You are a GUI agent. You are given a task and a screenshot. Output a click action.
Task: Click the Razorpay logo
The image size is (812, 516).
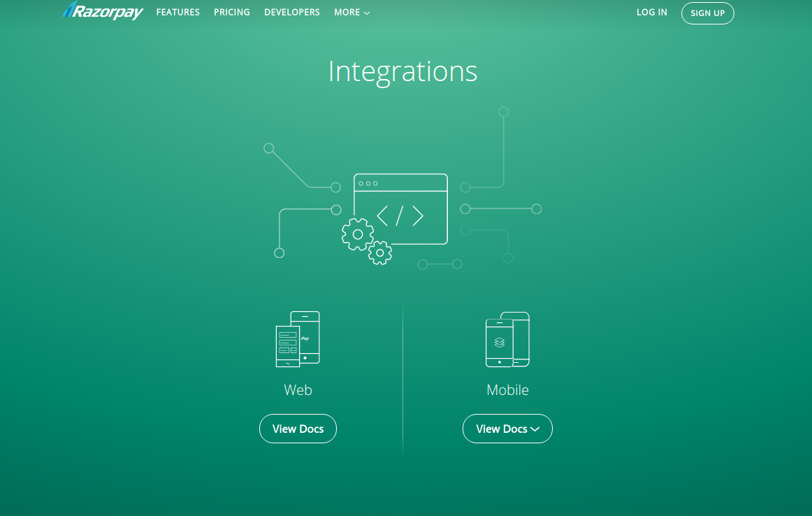click(103, 10)
